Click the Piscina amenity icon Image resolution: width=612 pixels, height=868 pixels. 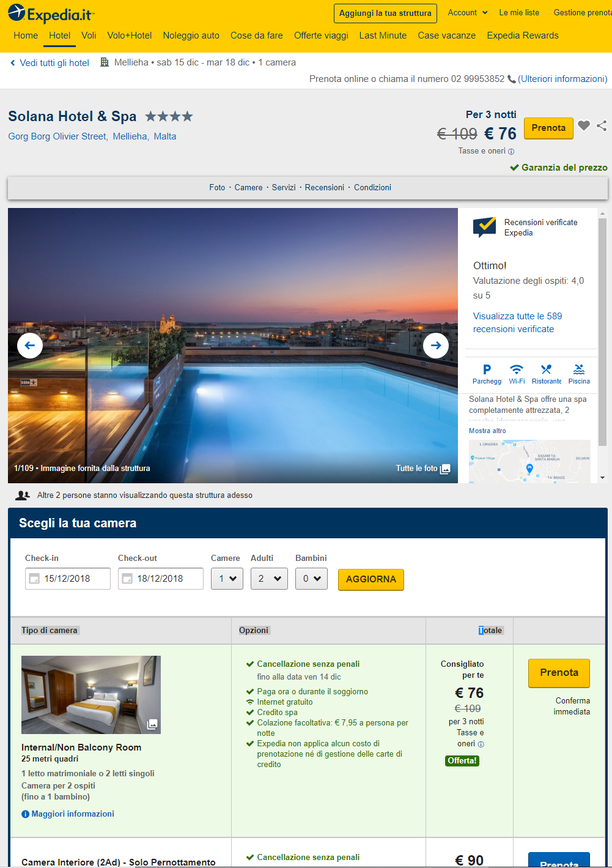(x=579, y=369)
